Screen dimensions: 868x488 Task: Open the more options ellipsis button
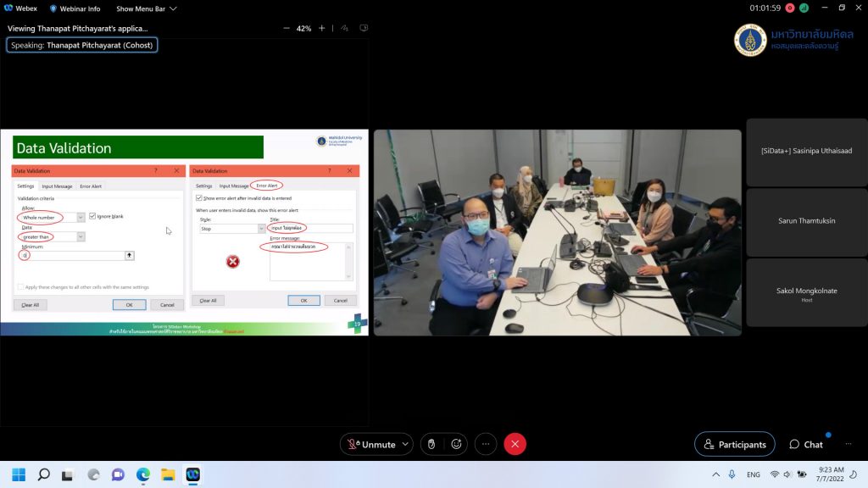(x=485, y=444)
